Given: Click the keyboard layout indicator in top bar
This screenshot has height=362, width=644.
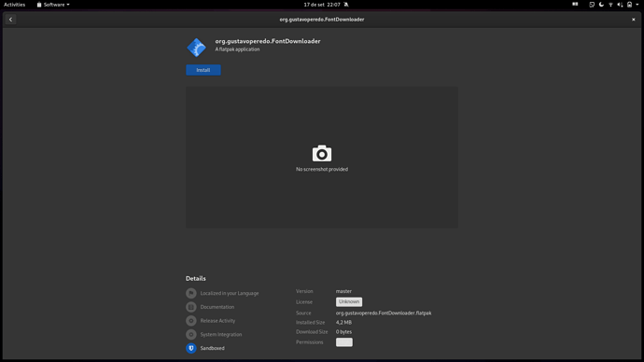Looking at the screenshot, I should pos(575,5).
